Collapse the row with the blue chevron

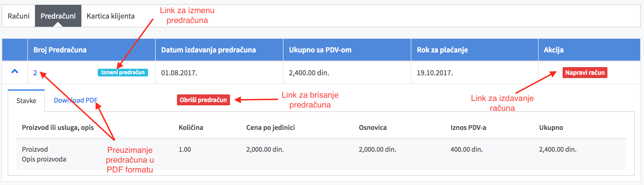coord(15,72)
